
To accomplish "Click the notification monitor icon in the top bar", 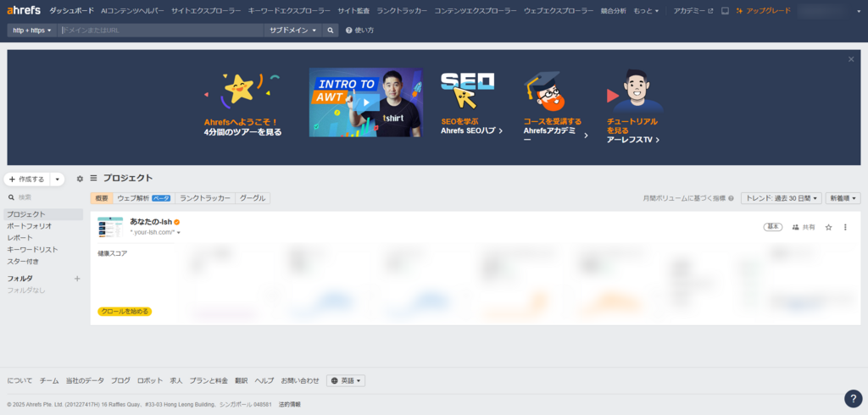I will (x=725, y=10).
